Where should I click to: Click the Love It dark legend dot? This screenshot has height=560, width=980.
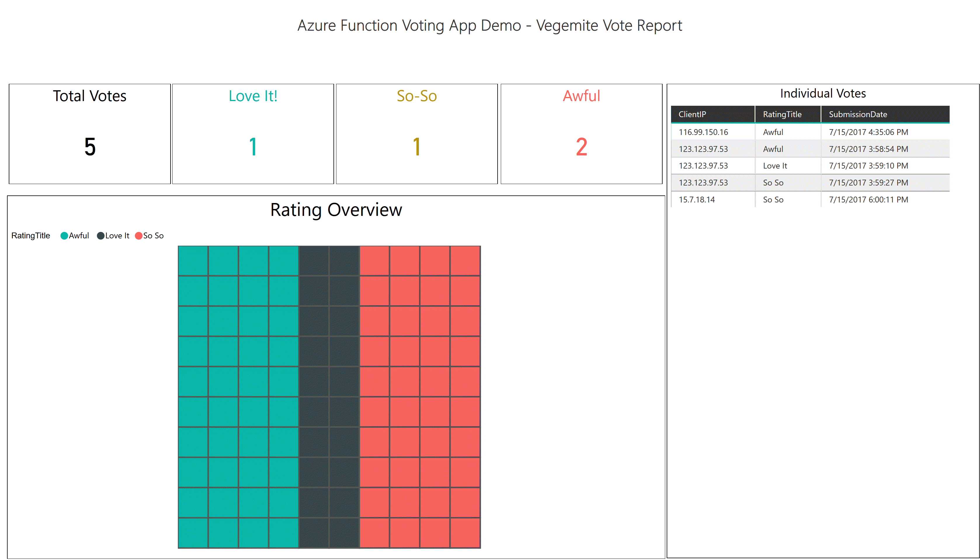101,235
